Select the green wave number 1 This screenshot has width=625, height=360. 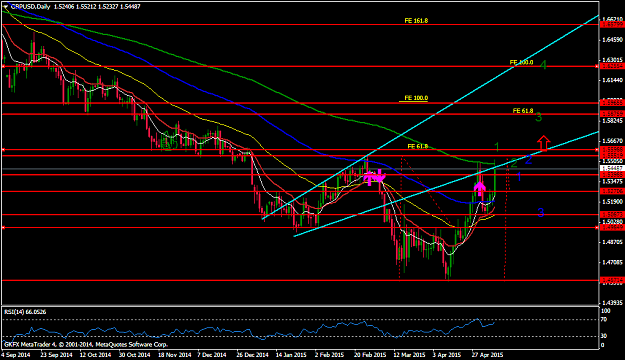tap(497, 147)
